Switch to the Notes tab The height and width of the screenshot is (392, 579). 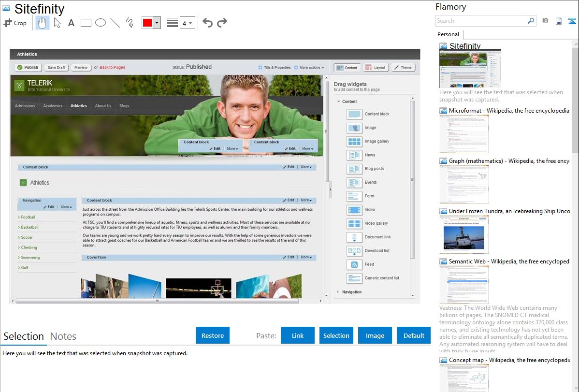click(63, 336)
